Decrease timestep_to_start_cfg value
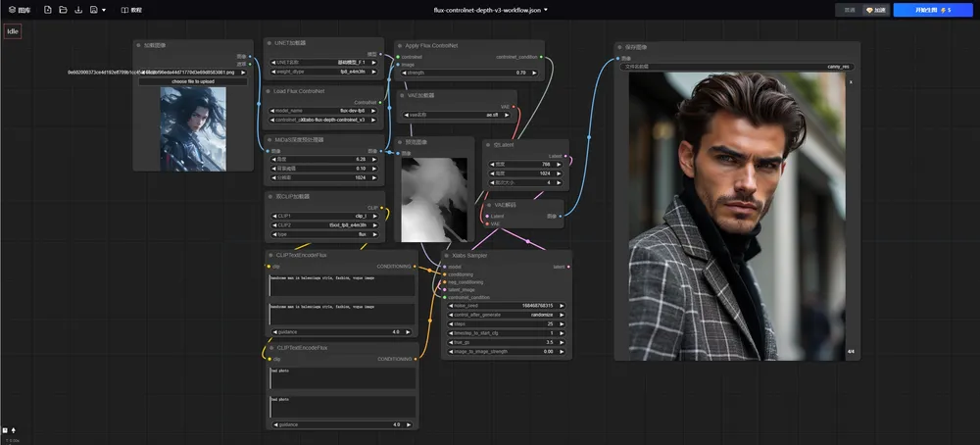Screen dimensions: 980x445 (452, 333)
